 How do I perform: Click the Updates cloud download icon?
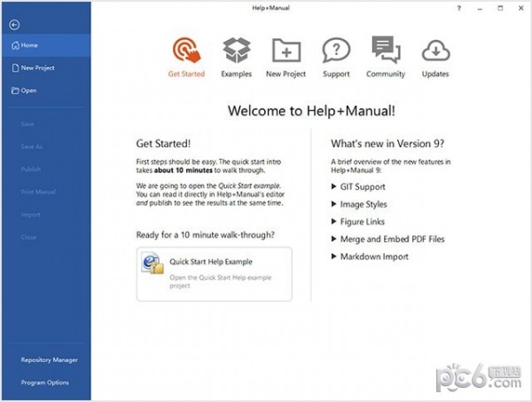pyautogui.click(x=435, y=51)
